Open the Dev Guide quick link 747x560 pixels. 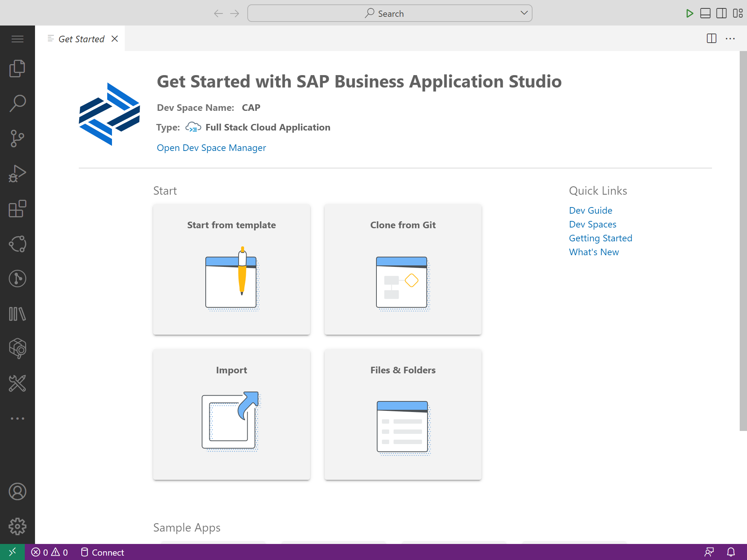pyautogui.click(x=591, y=210)
